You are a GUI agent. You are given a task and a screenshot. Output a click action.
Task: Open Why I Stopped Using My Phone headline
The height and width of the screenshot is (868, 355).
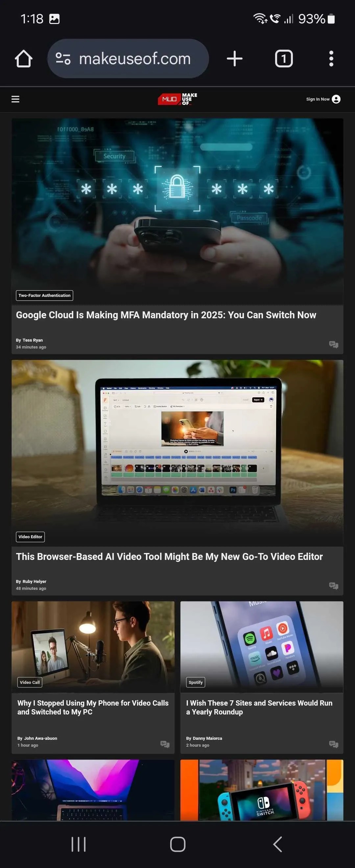[x=93, y=707]
